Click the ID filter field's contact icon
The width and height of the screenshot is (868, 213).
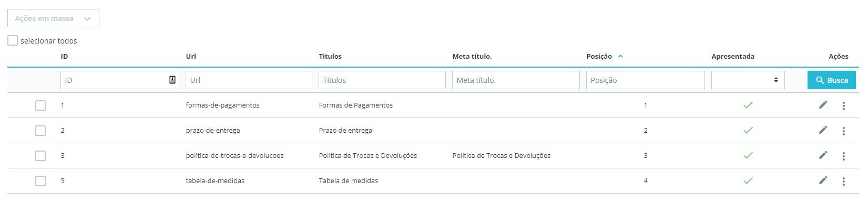(172, 80)
